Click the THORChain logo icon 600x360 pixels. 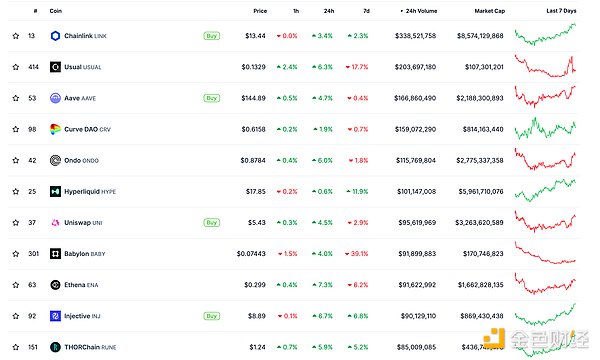[55, 347]
